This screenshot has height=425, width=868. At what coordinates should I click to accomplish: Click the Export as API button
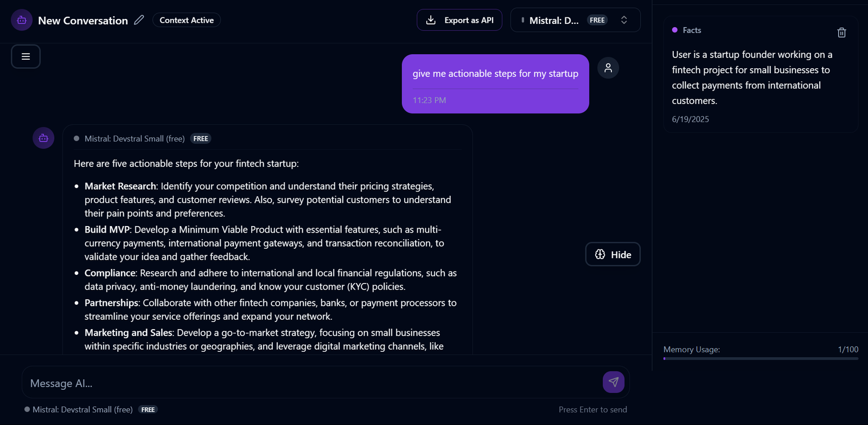tap(459, 20)
